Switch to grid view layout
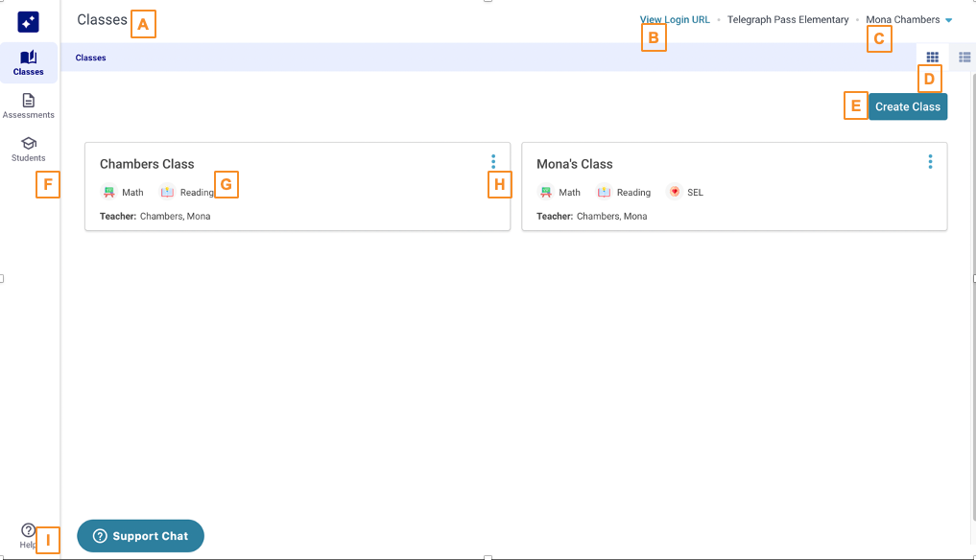This screenshot has height=560, width=976. coord(932,58)
